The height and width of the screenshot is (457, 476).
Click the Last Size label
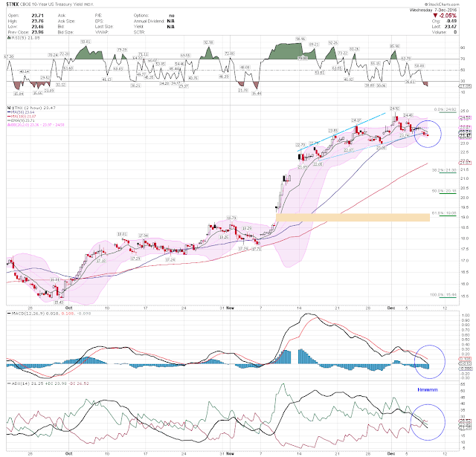[x=104, y=27]
